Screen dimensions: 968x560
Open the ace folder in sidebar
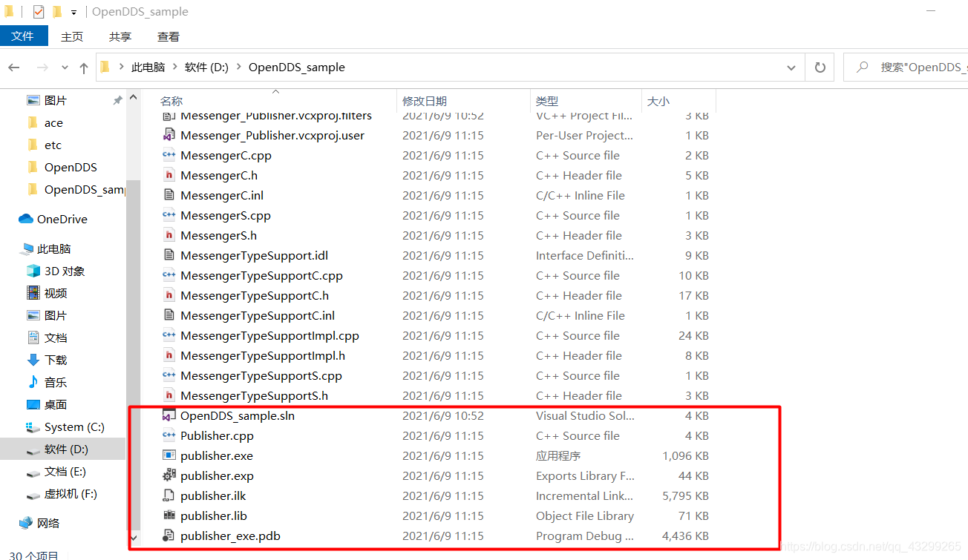point(53,122)
